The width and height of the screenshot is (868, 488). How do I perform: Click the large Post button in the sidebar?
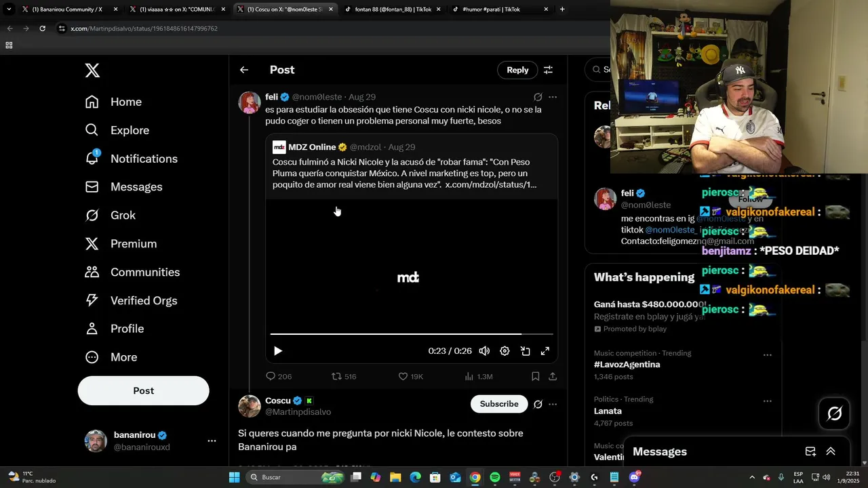pyautogui.click(x=143, y=390)
